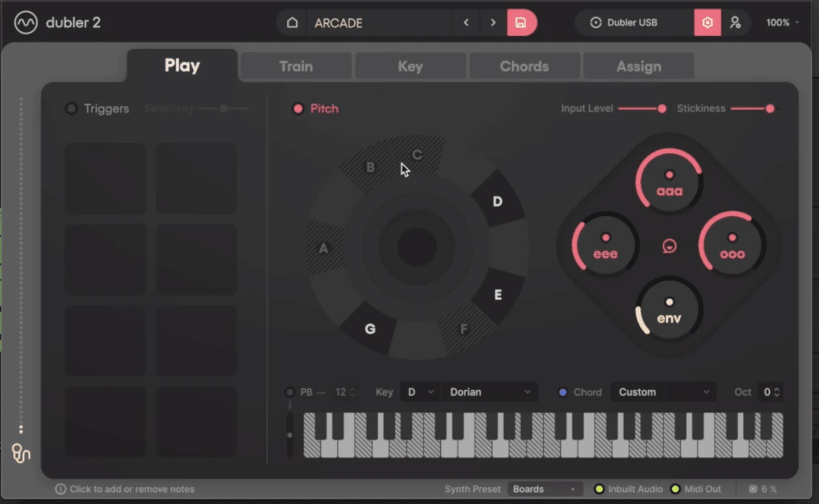Open the pink audio settings gear
The width and height of the screenshot is (819, 504).
coord(708,23)
